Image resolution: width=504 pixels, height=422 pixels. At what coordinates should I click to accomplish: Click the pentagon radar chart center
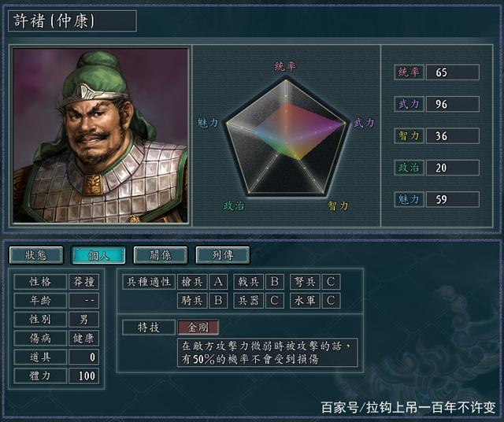click(x=286, y=139)
